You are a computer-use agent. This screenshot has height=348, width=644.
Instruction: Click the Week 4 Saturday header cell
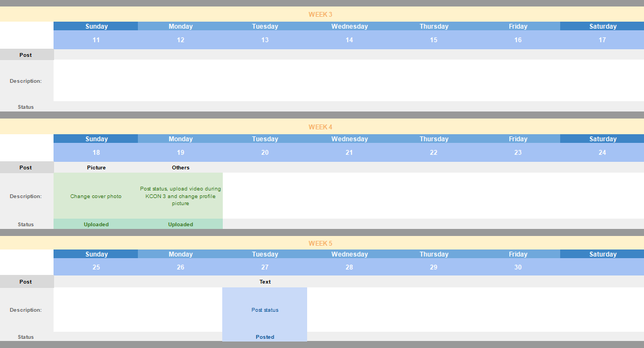[602, 139]
